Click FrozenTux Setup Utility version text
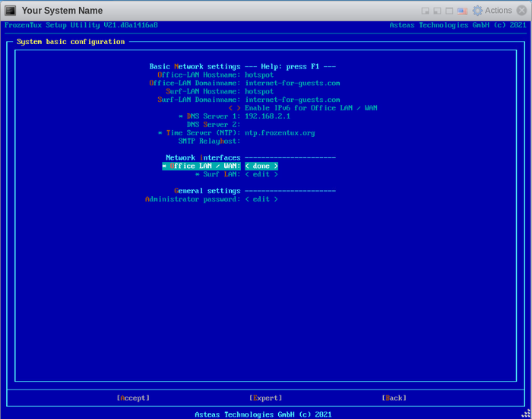This screenshot has height=419, width=532. [x=81, y=25]
